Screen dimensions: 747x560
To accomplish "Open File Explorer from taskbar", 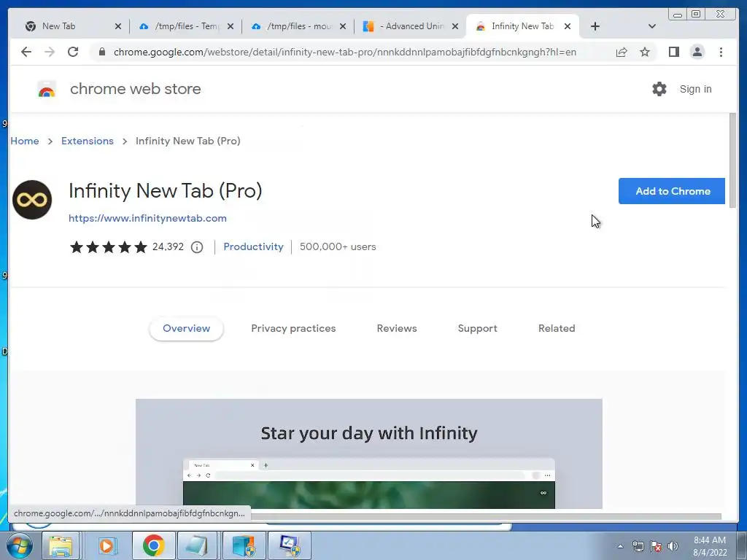I will [61, 545].
